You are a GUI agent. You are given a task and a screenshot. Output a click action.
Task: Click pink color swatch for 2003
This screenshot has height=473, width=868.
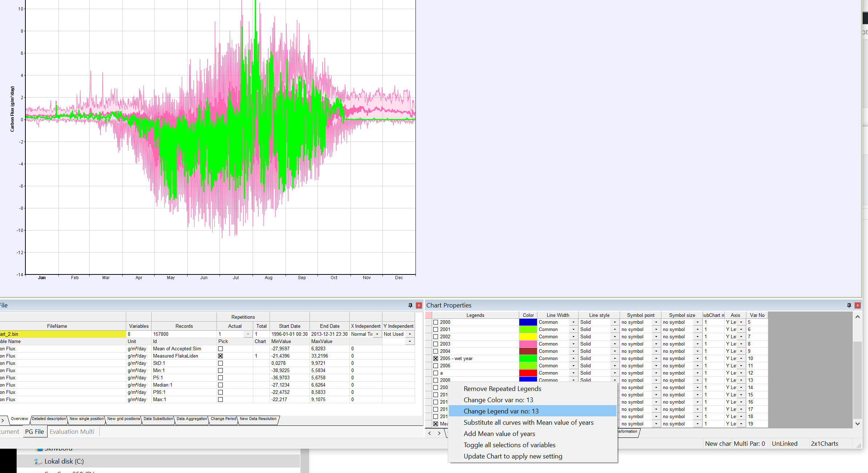point(528,344)
